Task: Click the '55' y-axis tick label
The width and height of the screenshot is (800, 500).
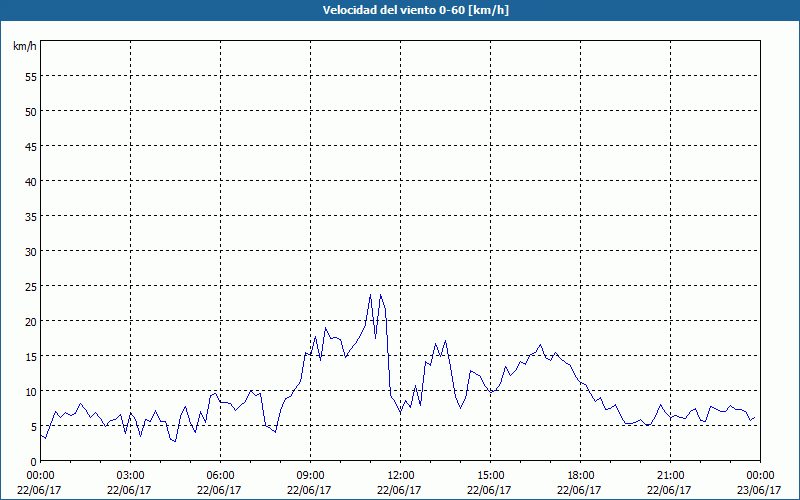Action: pyautogui.click(x=31, y=76)
